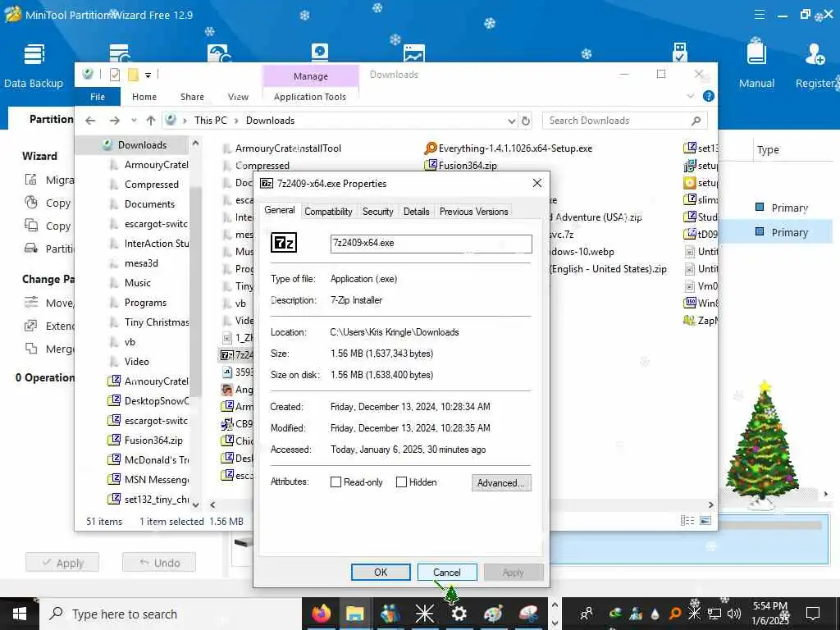Close the 7z2409-x64.exe Properties dialog

pyautogui.click(x=537, y=183)
